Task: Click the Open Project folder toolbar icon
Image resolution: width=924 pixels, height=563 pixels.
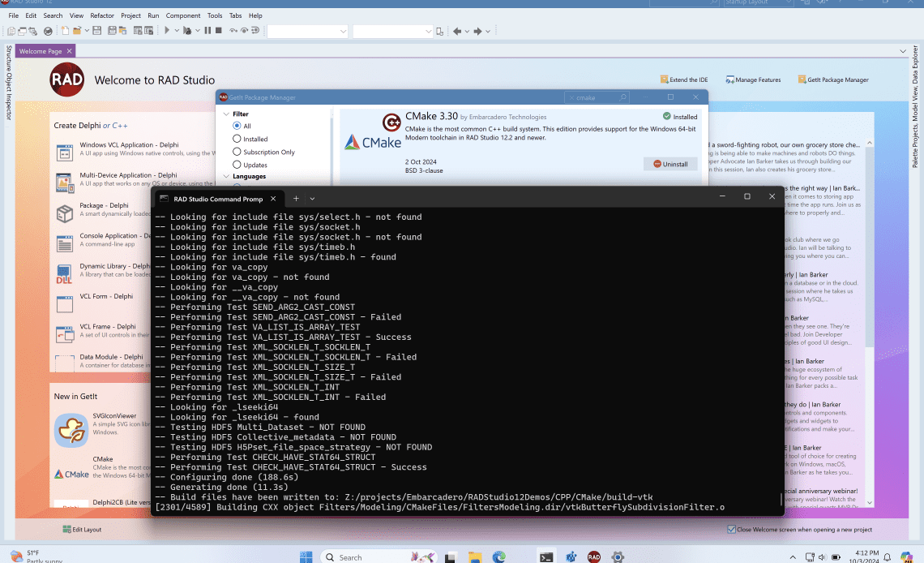Action: tap(77, 31)
